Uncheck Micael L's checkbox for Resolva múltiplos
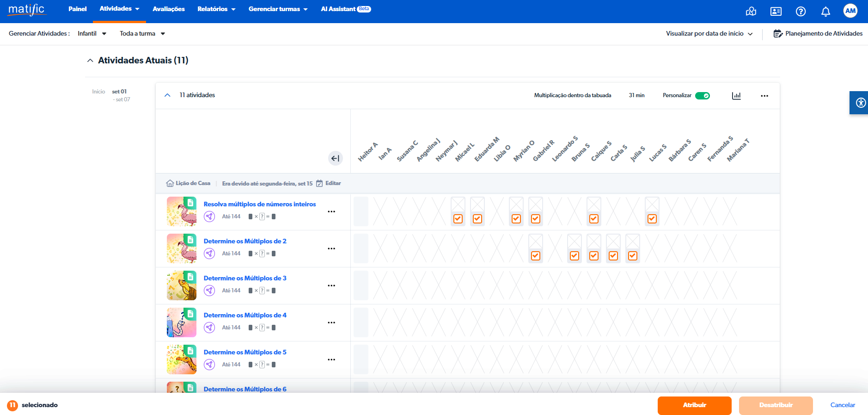 point(458,219)
